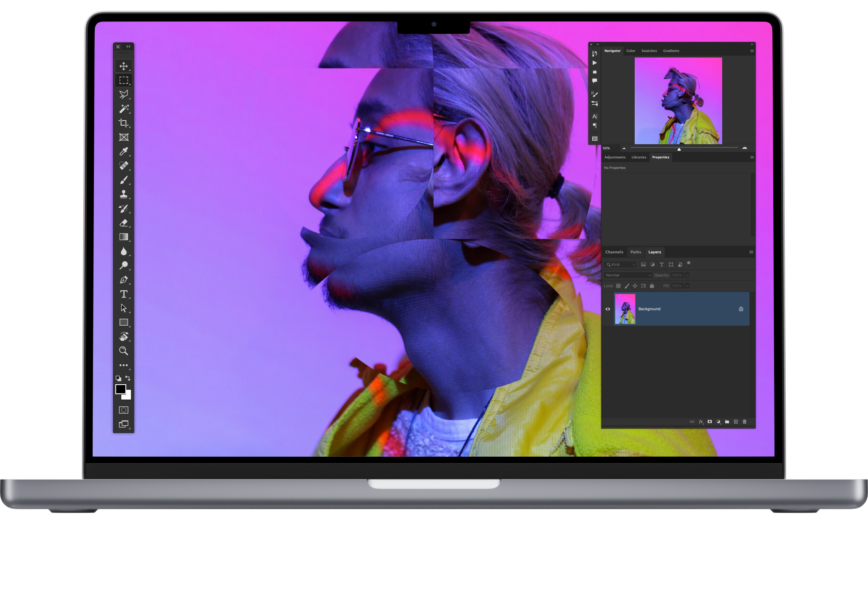Image resolution: width=868 pixels, height=606 pixels.
Task: Switch to the Channels tab
Action: 614,252
